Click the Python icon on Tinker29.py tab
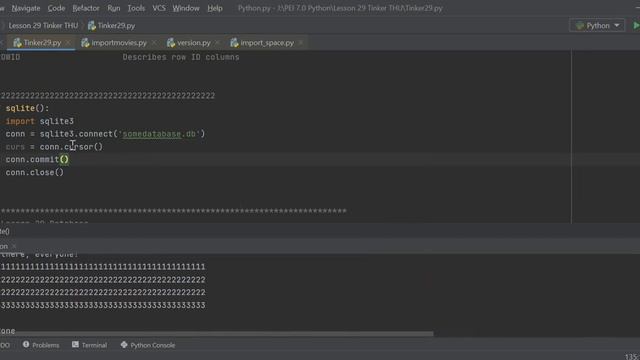 pyautogui.click(x=17, y=43)
